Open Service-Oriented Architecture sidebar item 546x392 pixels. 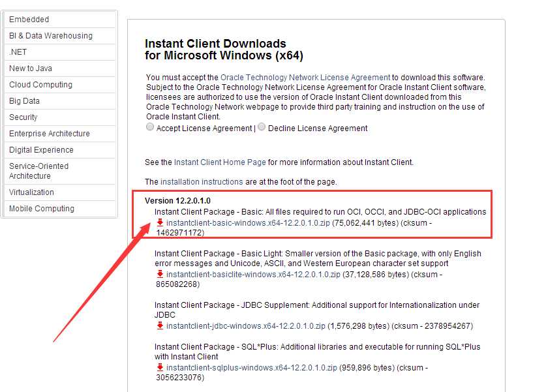pos(60,172)
